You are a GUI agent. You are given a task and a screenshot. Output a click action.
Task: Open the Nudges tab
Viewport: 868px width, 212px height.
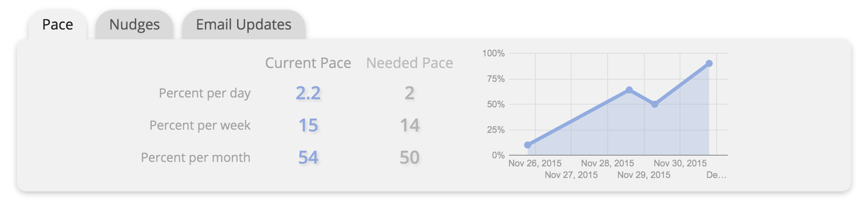pyautogui.click(x=134, y=25)
